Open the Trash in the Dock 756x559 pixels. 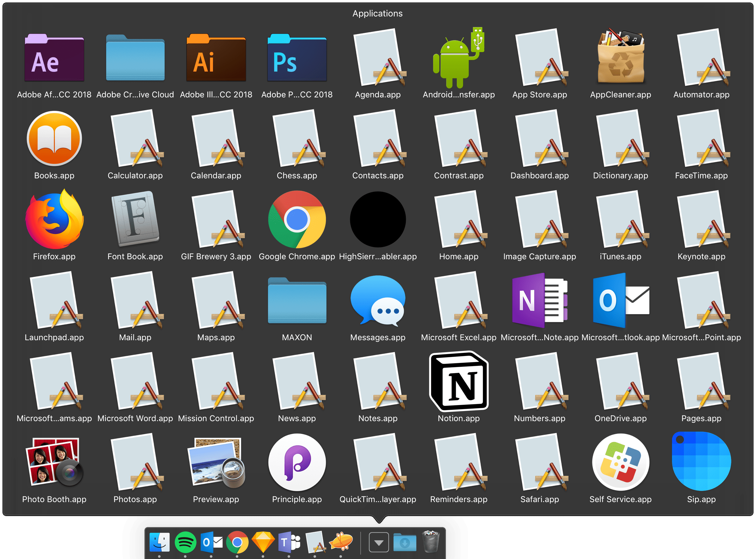[x=431, y=542]
